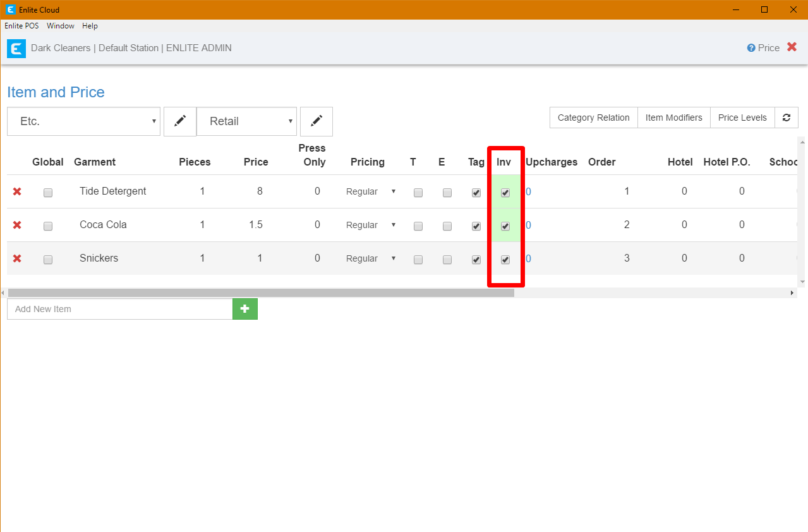Click the Category Relation button
Viewport: 808px width, 532px height.
(594, 118)
